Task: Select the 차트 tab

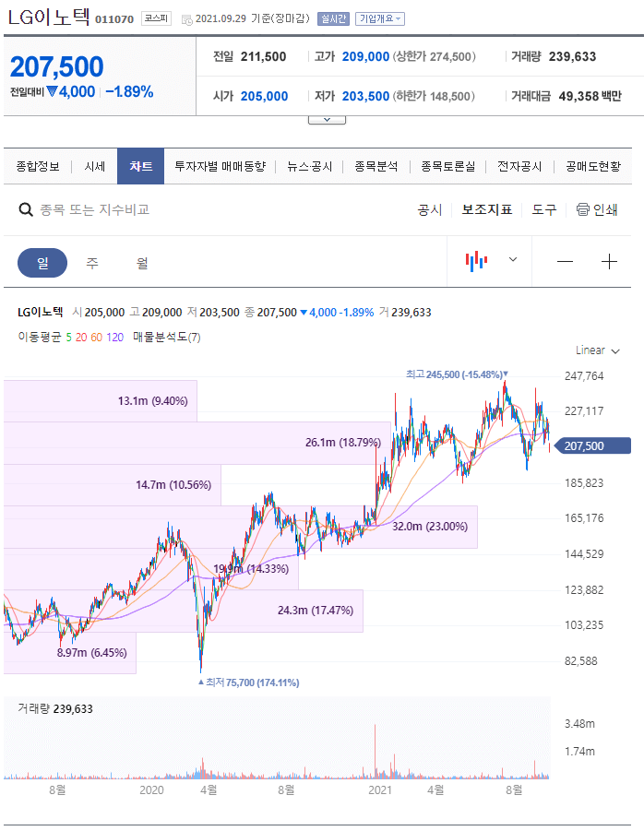Action: 140,166
